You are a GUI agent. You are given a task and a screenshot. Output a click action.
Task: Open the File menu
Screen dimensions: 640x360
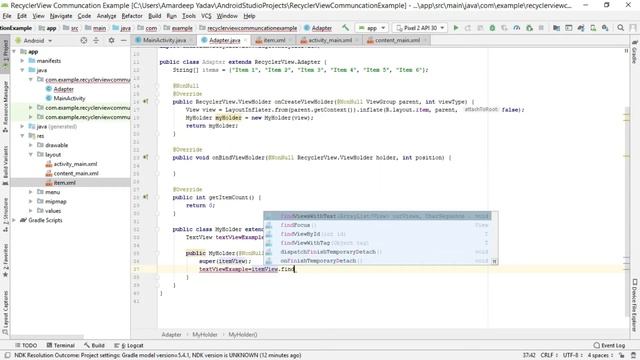click(x=7, y=16)
